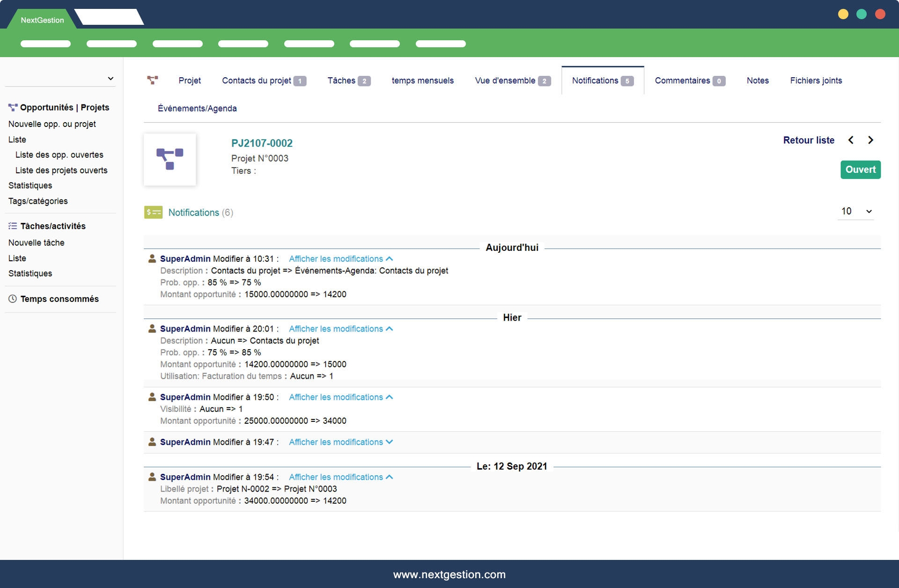The image size is (899, 588).
Task: Open the sidebar top dropdown chevron
Action: (111, 79)
